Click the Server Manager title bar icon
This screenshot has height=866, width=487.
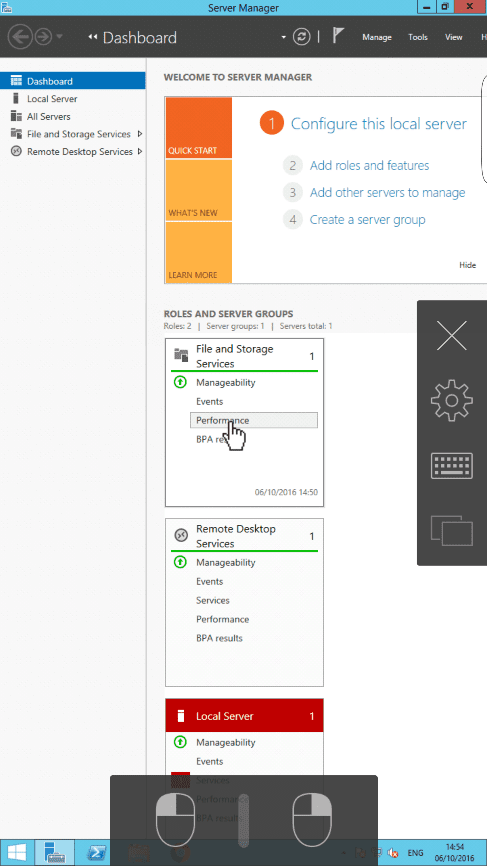7,7
